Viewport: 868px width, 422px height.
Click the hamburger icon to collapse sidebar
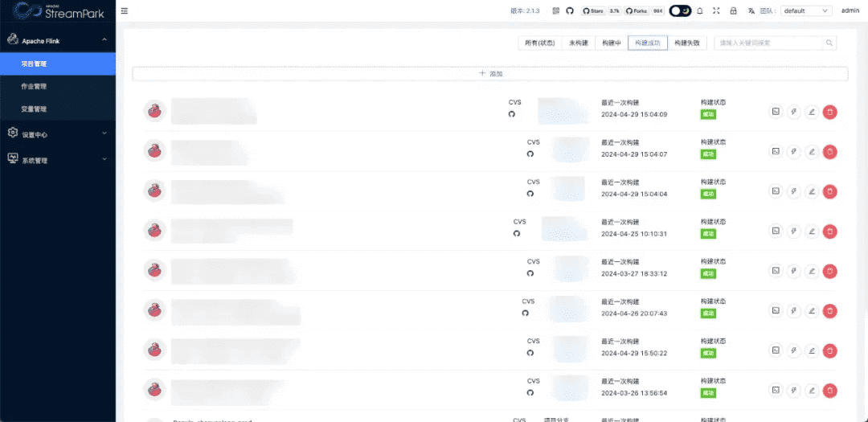click(x=124, y=11)
